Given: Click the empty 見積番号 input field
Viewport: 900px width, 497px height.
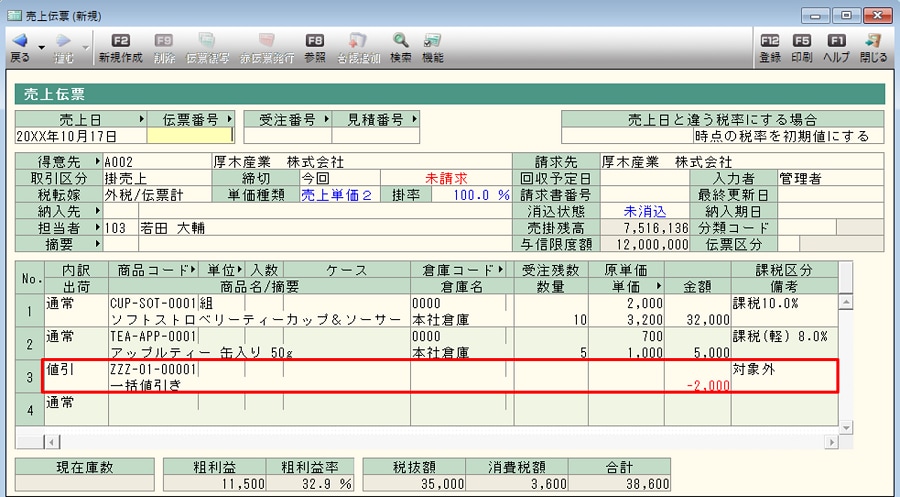Looking at the screenshot, I should 375,135.
